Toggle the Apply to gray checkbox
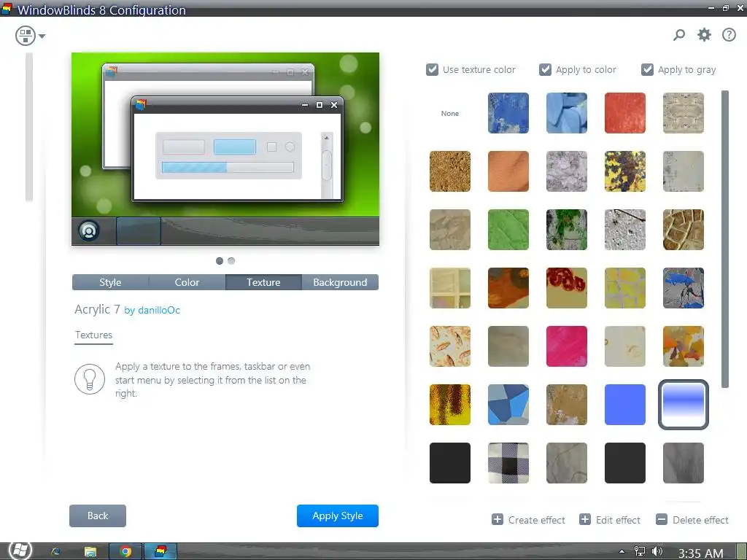 (647, 69)
